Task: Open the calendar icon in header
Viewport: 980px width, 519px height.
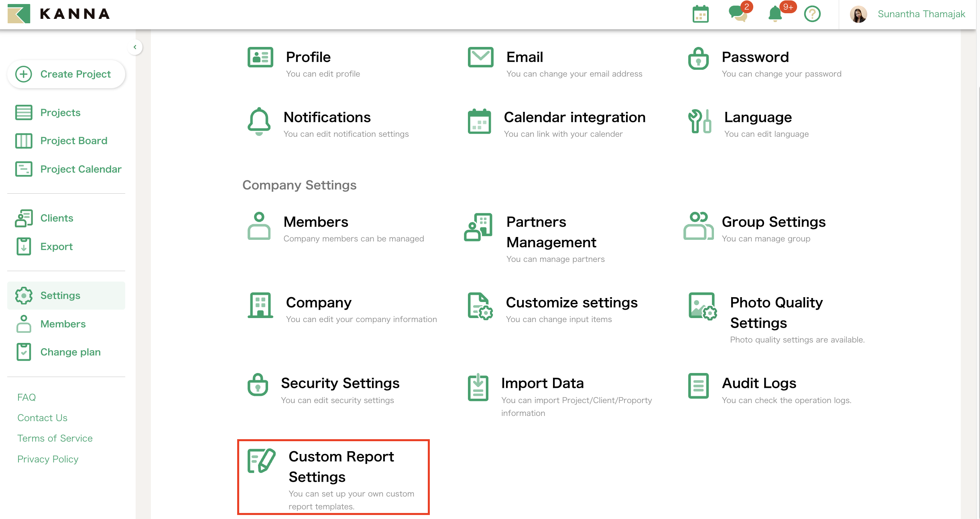Action: pos(700,14)
